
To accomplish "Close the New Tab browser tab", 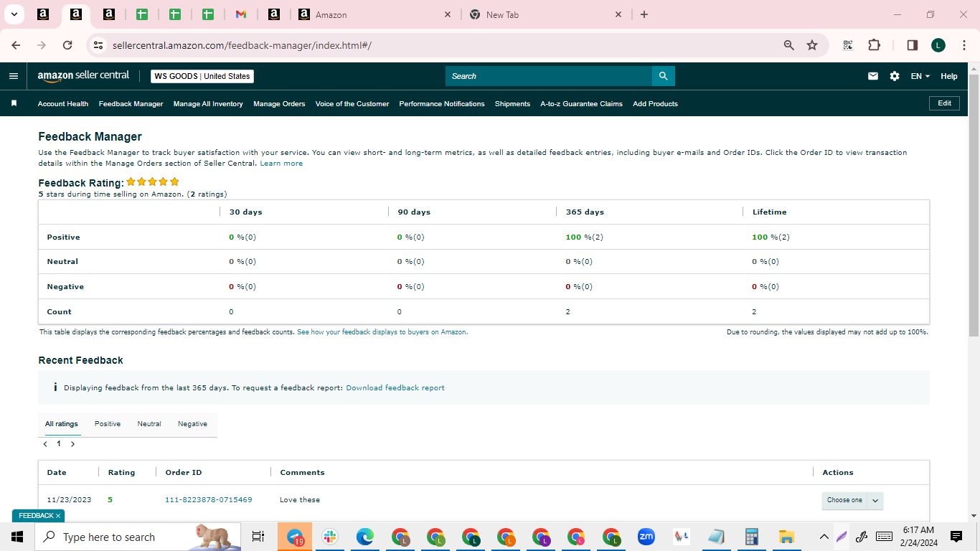I will pos(618,14).
